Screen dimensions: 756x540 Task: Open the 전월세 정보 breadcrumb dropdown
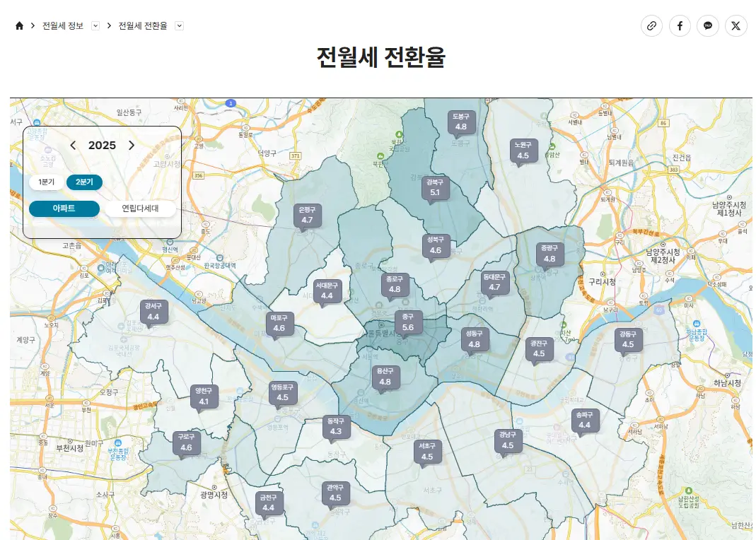click(95, 25)
